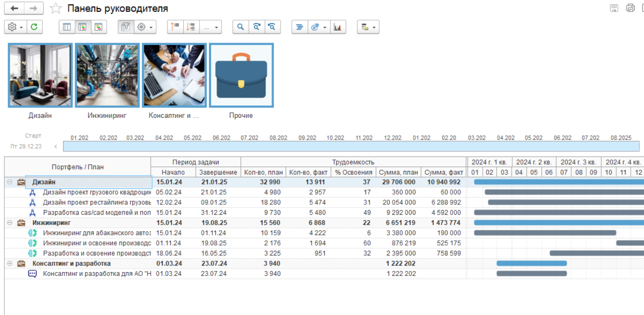Toggle the table-only view mode
The image size is (644, 315).
pos(67,27)
